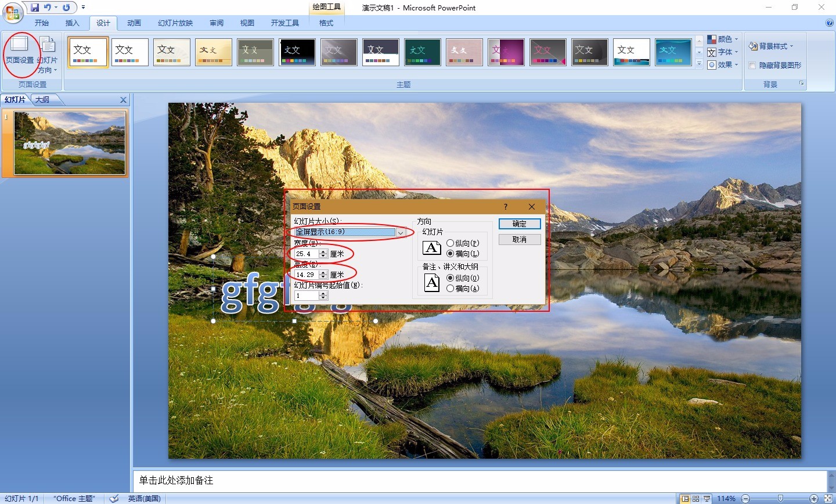Undo the last action
The width and height of the screenshot is (836, 504).
click(46, 8)
